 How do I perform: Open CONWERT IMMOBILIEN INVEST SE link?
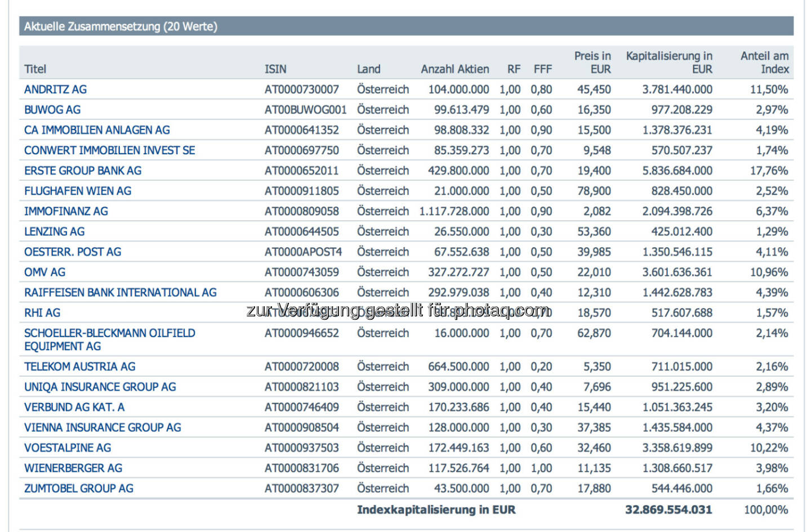(x=110, y=150)
